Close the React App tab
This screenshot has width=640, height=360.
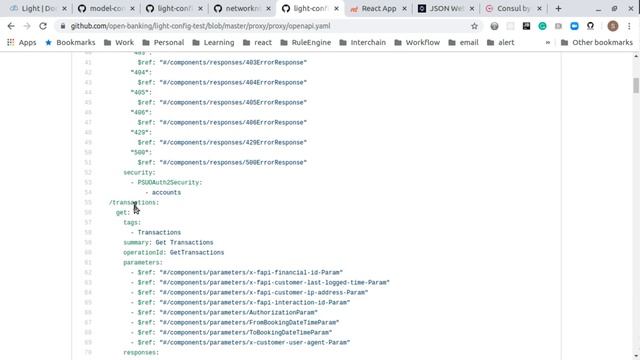coord(404,9)
